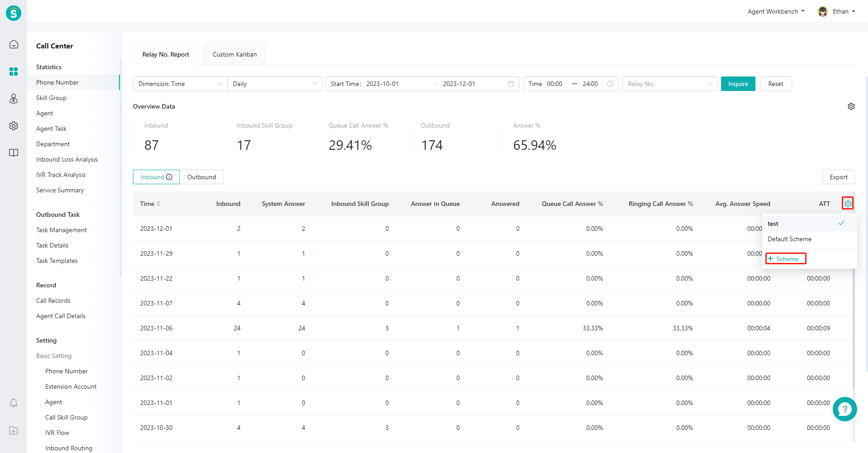Open the Ethan user dropdown

(844, 11)
